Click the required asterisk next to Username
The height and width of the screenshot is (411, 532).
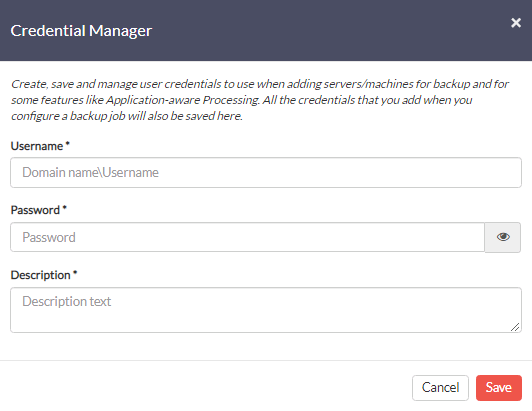coord(68,144)
